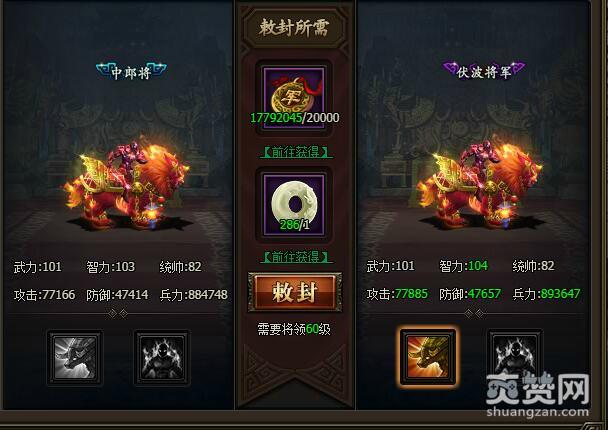Select the jade ring item icon

294,204
